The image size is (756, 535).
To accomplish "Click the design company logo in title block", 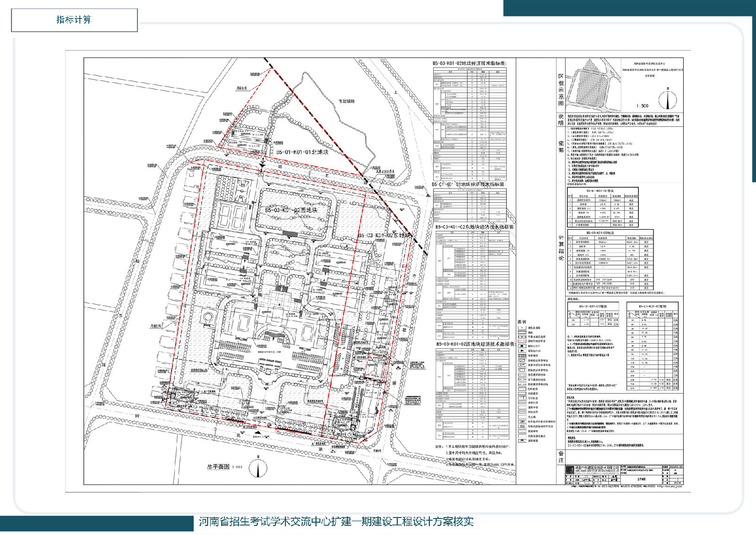I will click(570, 469).
